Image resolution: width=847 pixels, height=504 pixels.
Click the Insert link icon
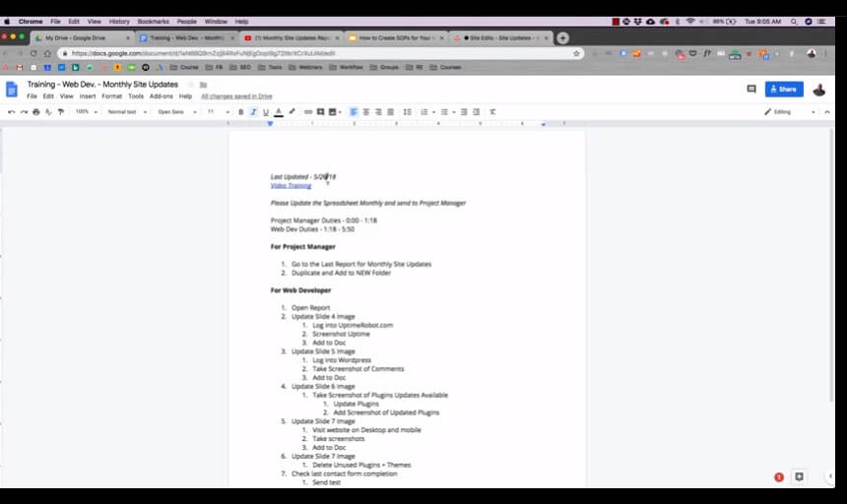point(308,111)
